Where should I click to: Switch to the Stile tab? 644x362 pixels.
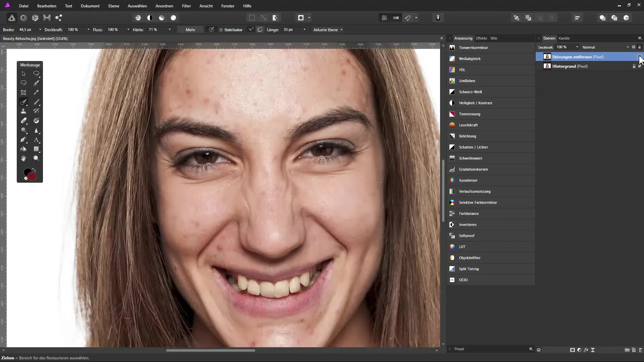494,38
